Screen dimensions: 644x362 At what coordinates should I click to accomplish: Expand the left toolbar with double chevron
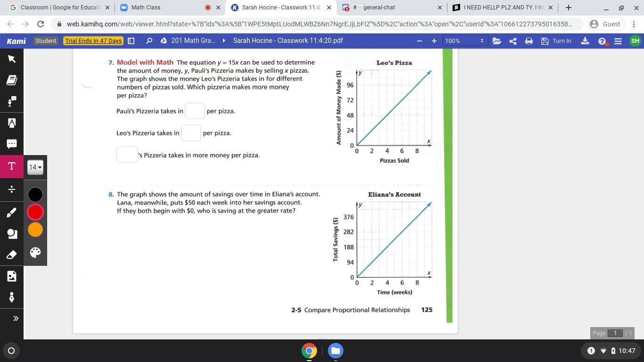coord(16,318)
